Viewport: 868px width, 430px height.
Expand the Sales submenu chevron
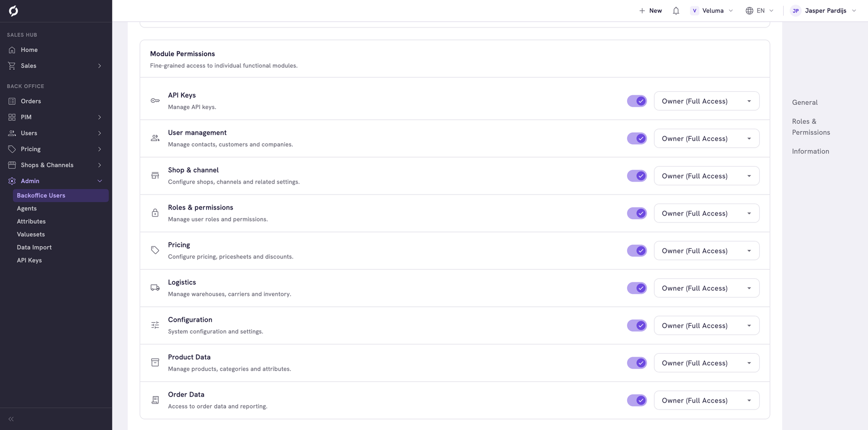(100, 66)
